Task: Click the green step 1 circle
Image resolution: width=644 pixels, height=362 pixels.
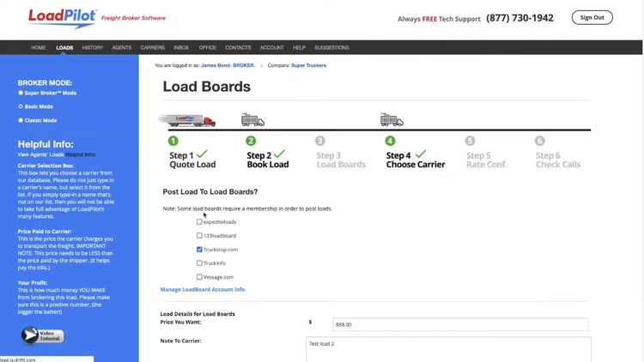Action: (173, 141)
